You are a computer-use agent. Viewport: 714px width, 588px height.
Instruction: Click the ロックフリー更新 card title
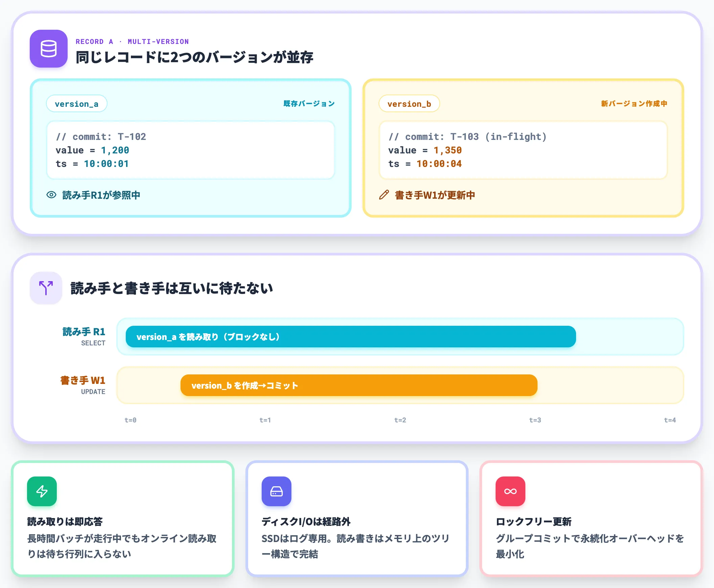[x=533, y=522]
